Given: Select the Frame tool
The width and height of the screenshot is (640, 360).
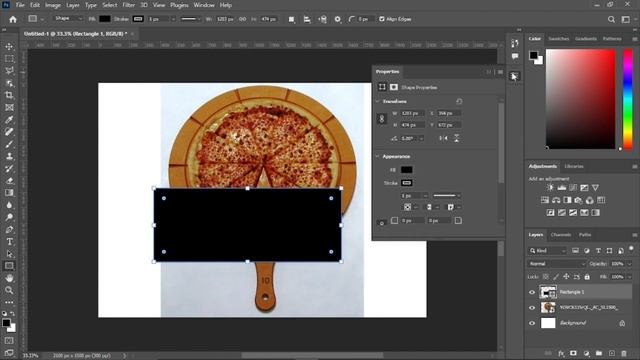Looking at the screenshot, I should point(9,107).
